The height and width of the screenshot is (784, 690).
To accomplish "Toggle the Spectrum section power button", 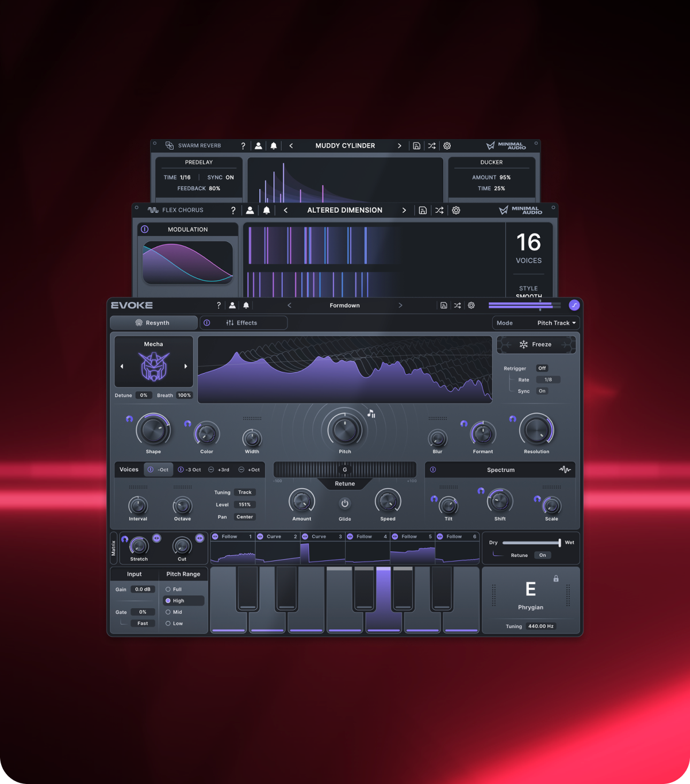I will [433, 470].
